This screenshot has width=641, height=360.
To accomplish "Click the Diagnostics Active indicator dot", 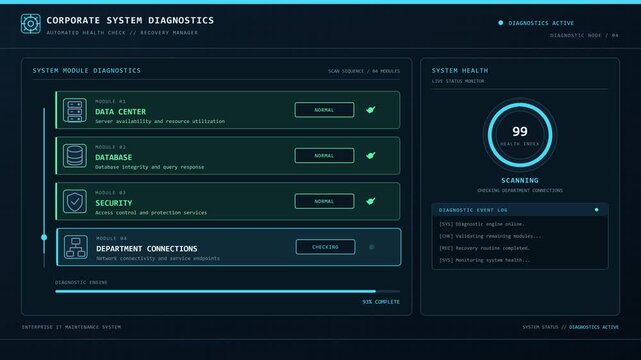I will [501, 23].
